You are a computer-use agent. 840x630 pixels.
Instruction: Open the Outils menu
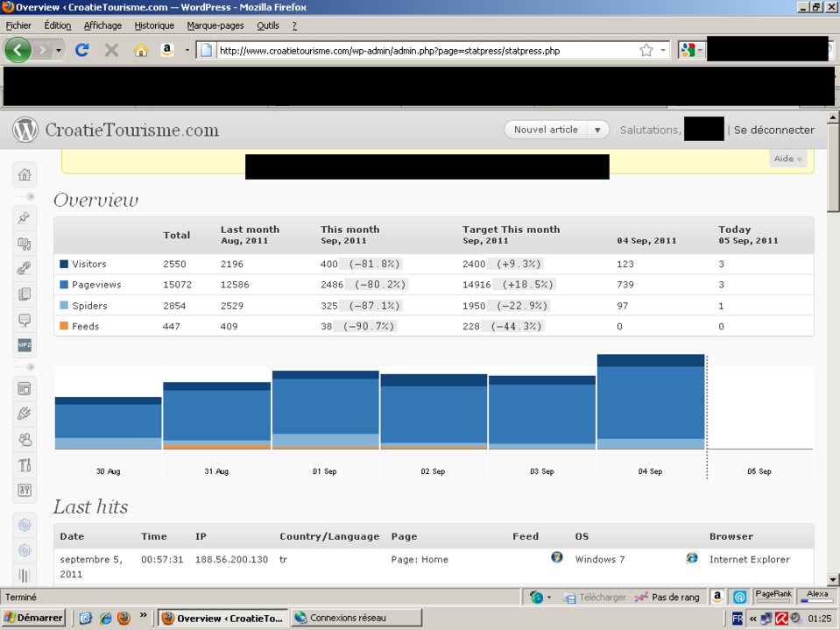(268, 25)
